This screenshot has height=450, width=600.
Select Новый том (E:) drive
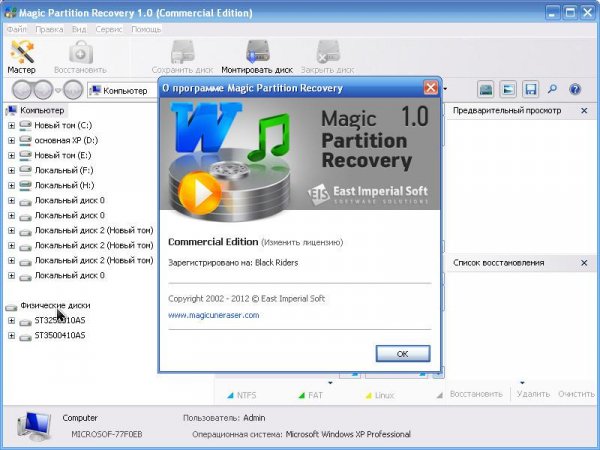coord(63,155)
